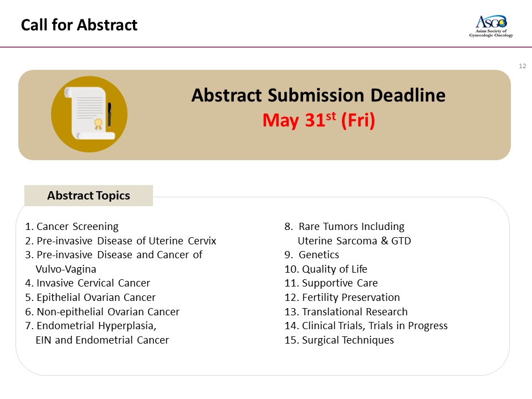The image size is (532, 399).
Task: Select Endometrial Hyperplasia topic line
Action: click(90, 326)
